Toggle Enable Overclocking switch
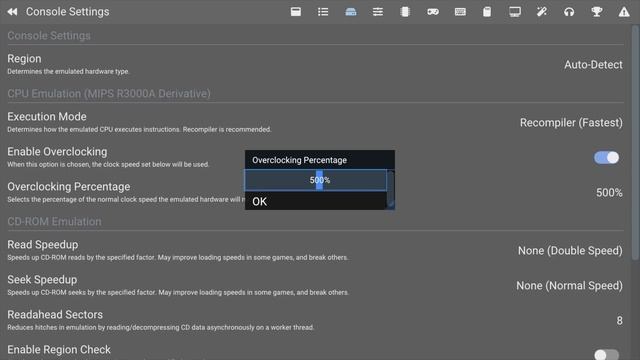This screenshot has width=640, height=360. (607, 158)
